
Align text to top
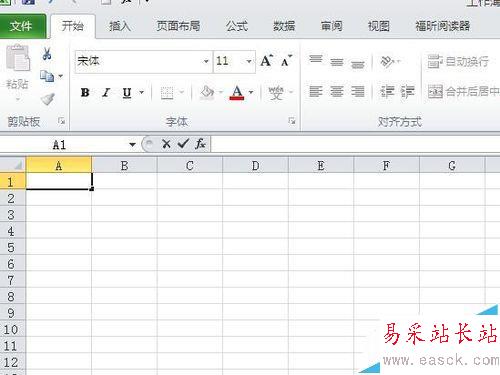316,61
